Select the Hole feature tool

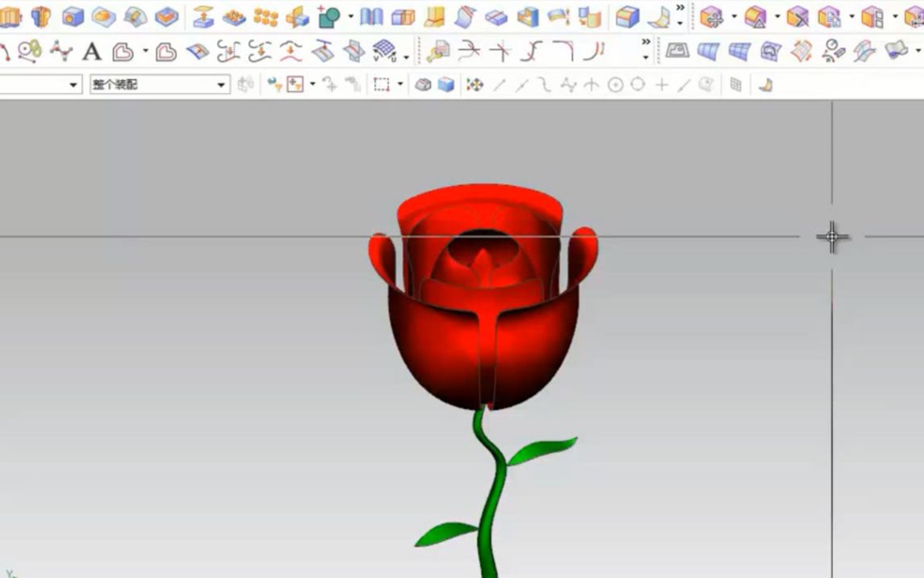point(73,16)
